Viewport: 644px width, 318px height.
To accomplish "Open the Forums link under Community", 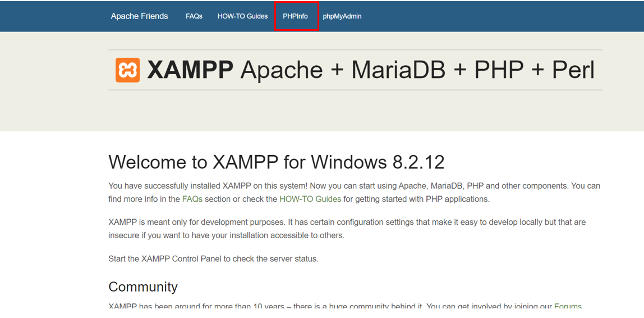I will pyautogui.click(x=568, y=306).
